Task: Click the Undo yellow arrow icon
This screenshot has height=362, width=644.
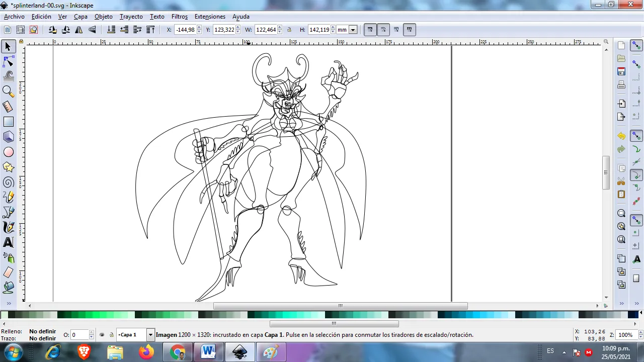Action: pos(621,136)
